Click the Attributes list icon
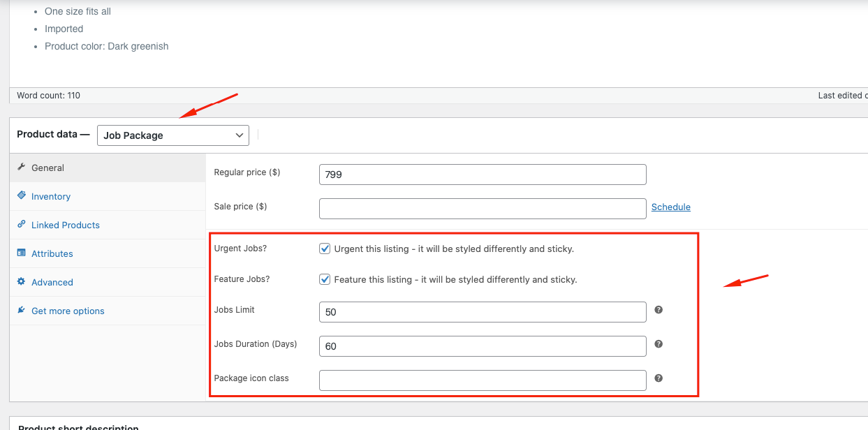This screenshot has height=430, width=868. 21,253
